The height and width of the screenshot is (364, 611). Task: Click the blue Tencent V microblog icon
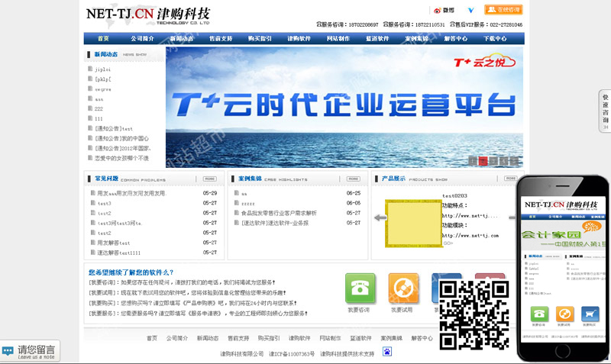[x=470, y=10]
